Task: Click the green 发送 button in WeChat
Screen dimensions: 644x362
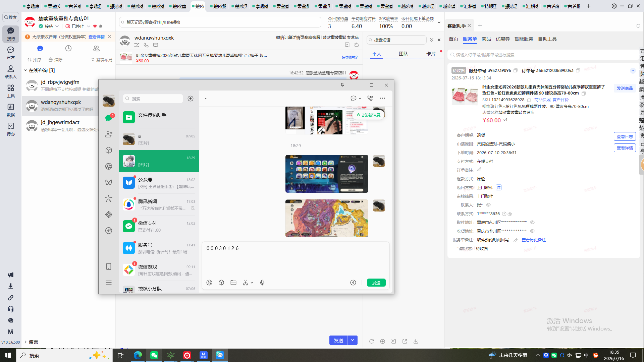Action: (376, 283)
